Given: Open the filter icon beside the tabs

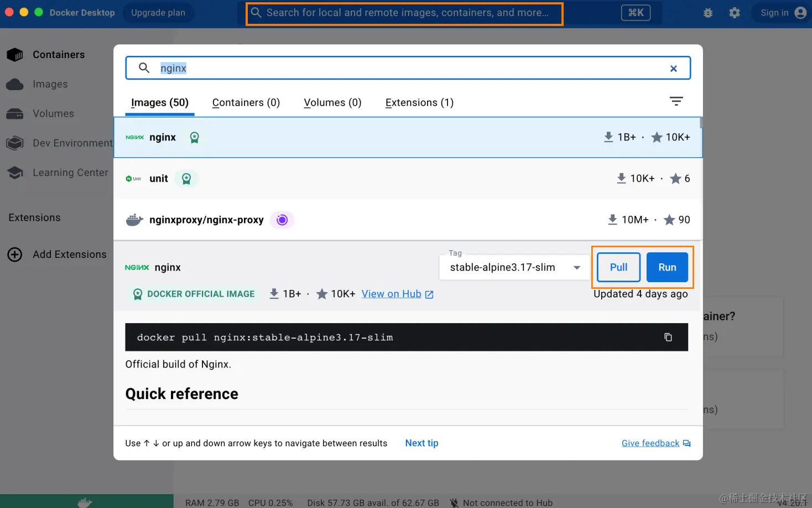Looking at the screenshot, I should pos(676,101).
